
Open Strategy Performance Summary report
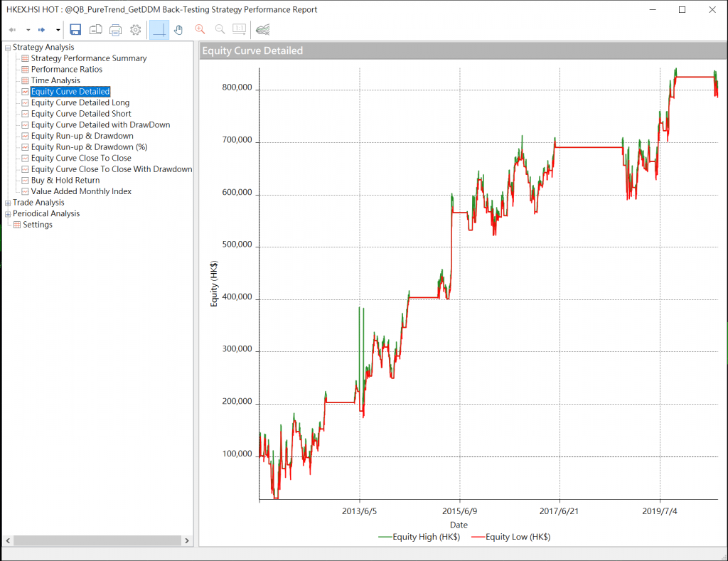(88, 58)
